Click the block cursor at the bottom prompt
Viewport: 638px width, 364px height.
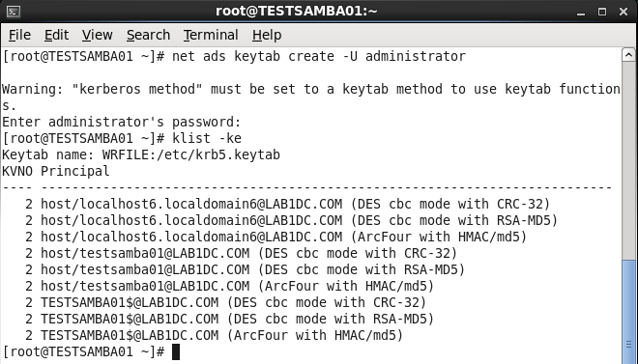176,351
